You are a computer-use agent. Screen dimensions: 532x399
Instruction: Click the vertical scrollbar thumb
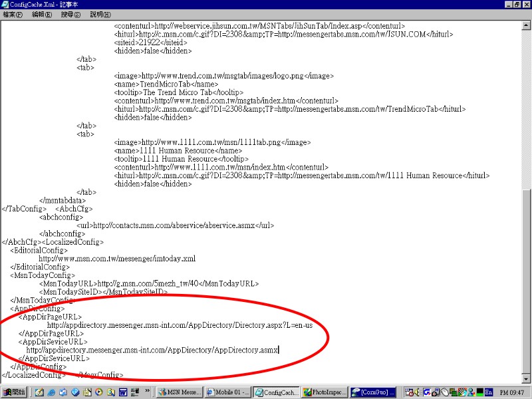tap(526, 281)
